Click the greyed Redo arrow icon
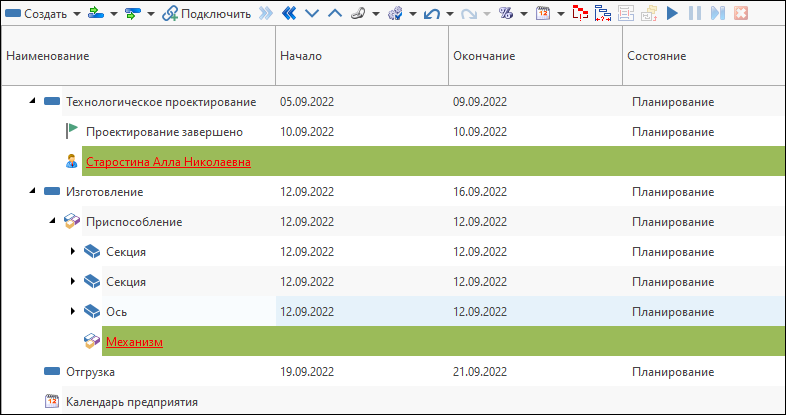This screenshot has width=786, height=415. pyautogui.click(x=469, y=14)
